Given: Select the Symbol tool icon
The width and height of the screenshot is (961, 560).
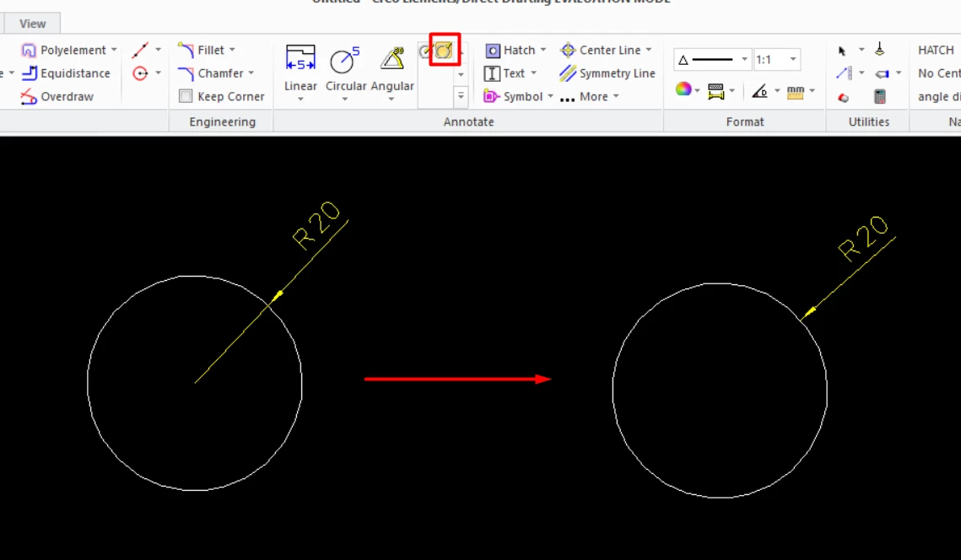Looking at the screenshot, I should pos(491,97).
